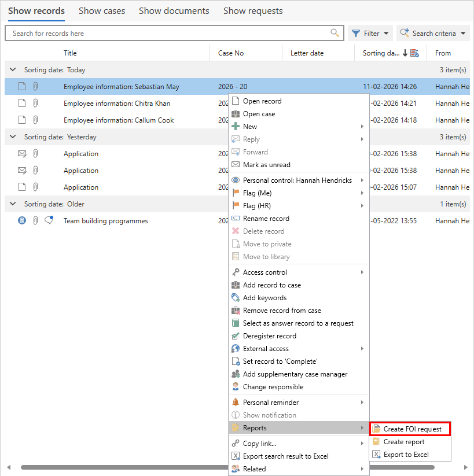Click the eye icon for Personal control

tap(236, 180)
